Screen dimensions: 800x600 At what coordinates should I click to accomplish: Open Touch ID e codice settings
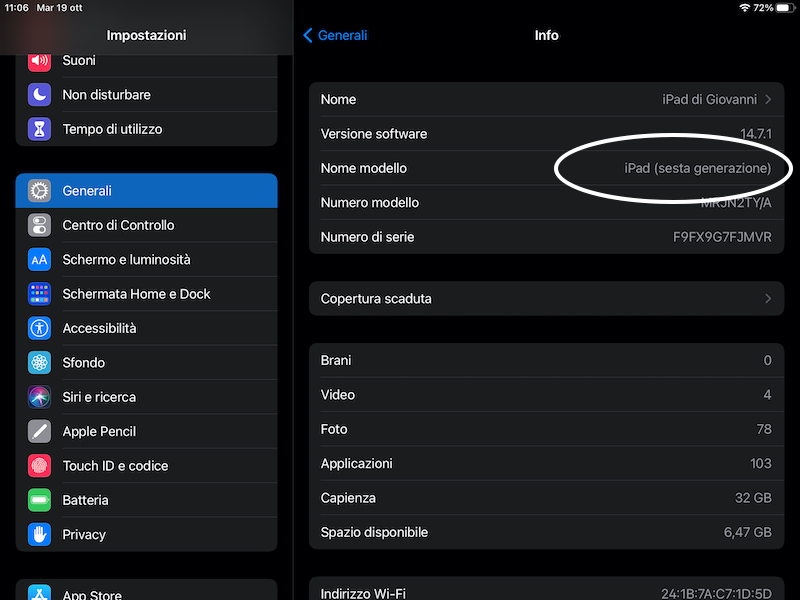[146, 466]
